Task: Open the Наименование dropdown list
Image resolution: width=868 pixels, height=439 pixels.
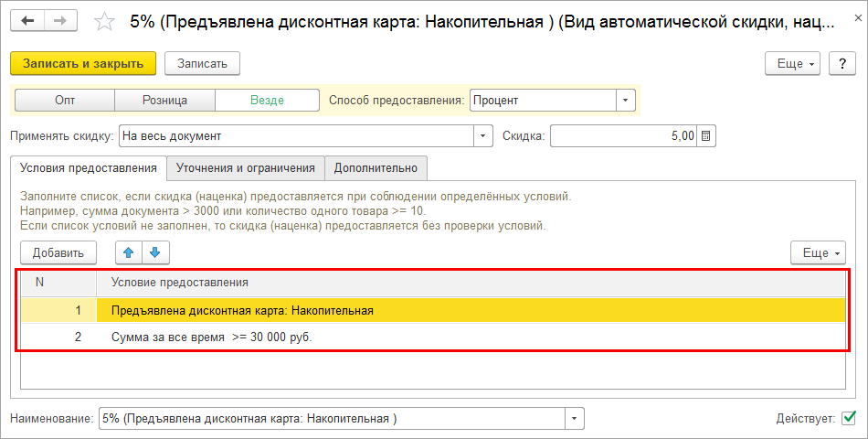Action: (x=574, y=419)
